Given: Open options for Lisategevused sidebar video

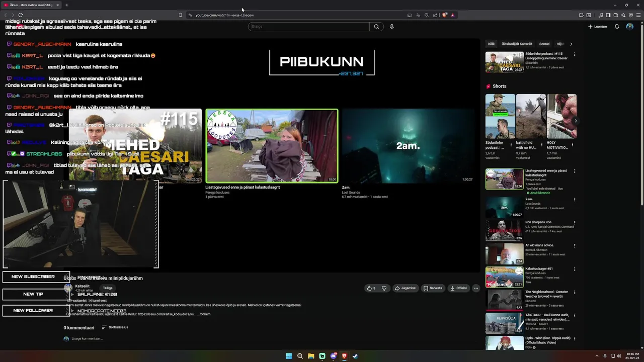Looking at the screenshot, I should tap(575, 171).
